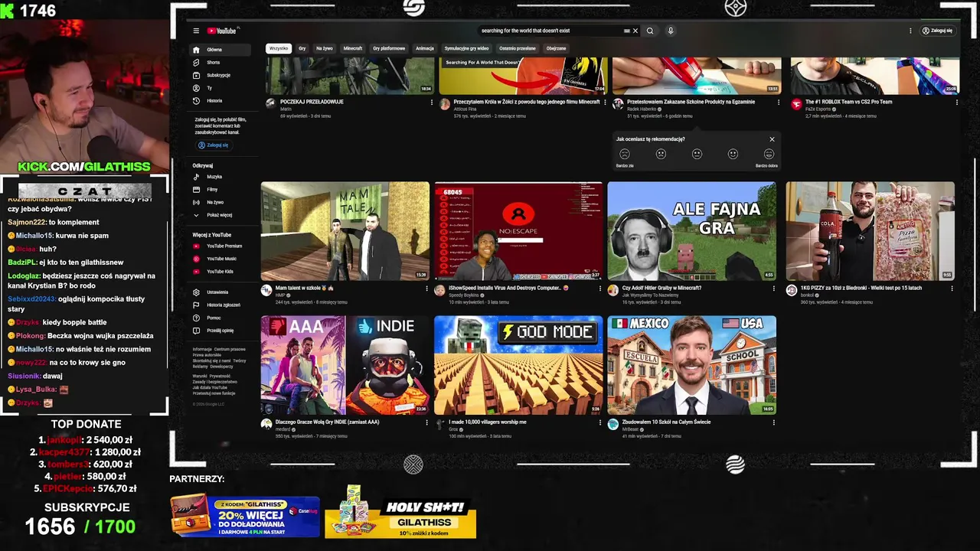Select the Gry platformowe chip
The width and height of the screenshot is (980, 551).
point(389,48)
